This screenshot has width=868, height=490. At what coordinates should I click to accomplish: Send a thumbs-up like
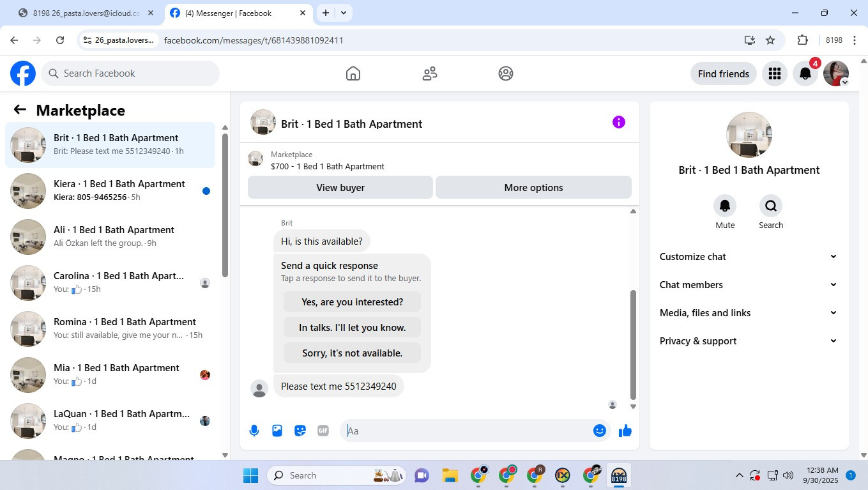[625, 431]
